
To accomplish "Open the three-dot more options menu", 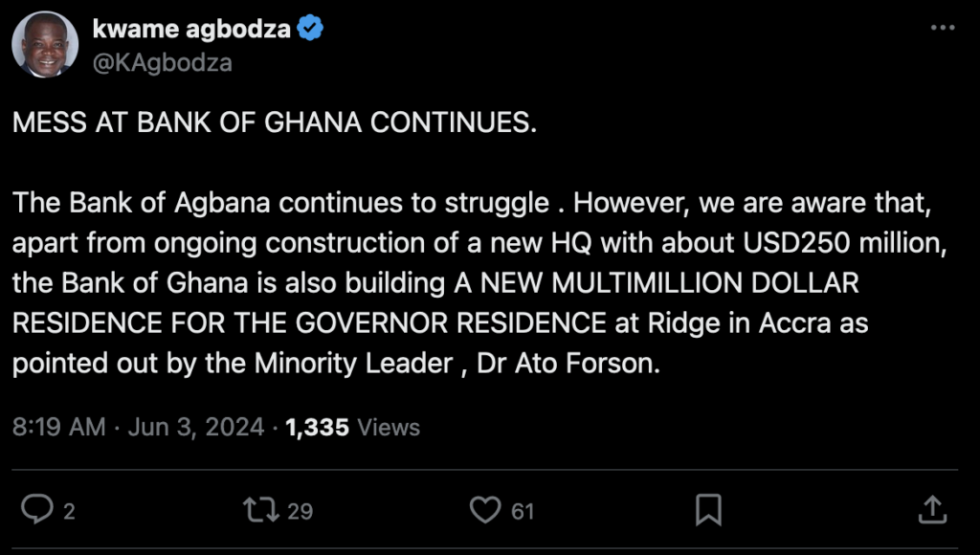I will [943, 29].
